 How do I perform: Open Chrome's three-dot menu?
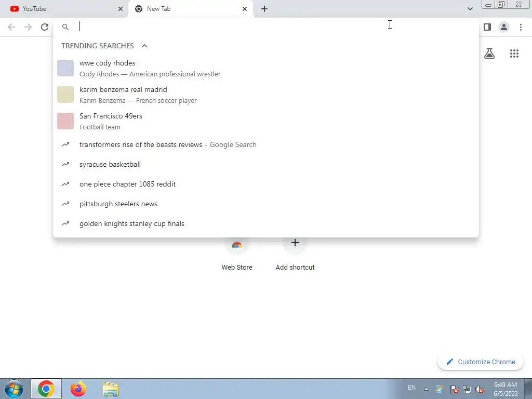(521, 27)
